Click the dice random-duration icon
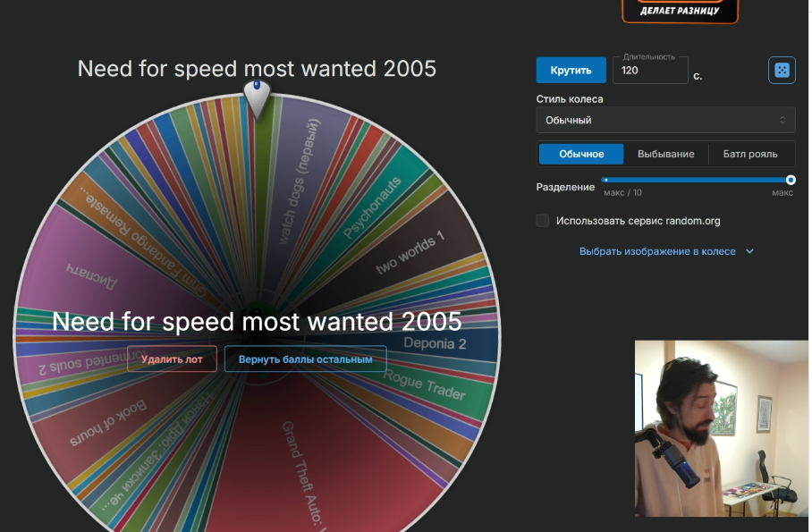The image size is (812, 532). [x=782, y=70]
